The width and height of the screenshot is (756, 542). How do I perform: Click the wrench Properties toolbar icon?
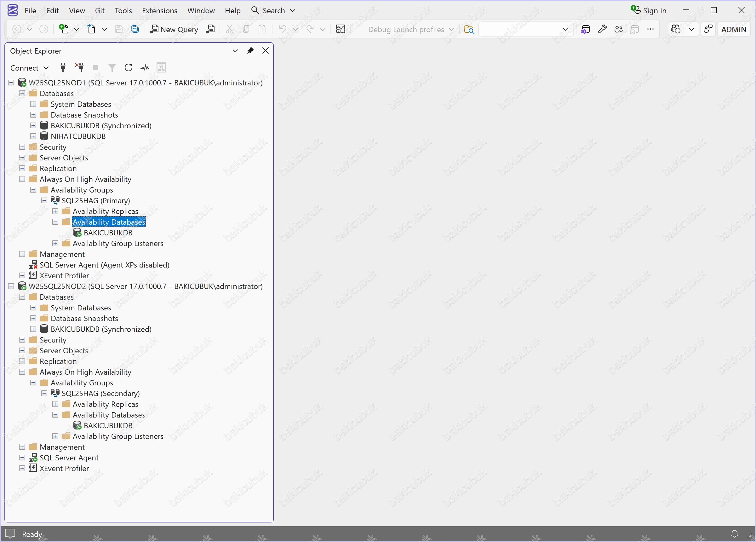pos(602,29)
